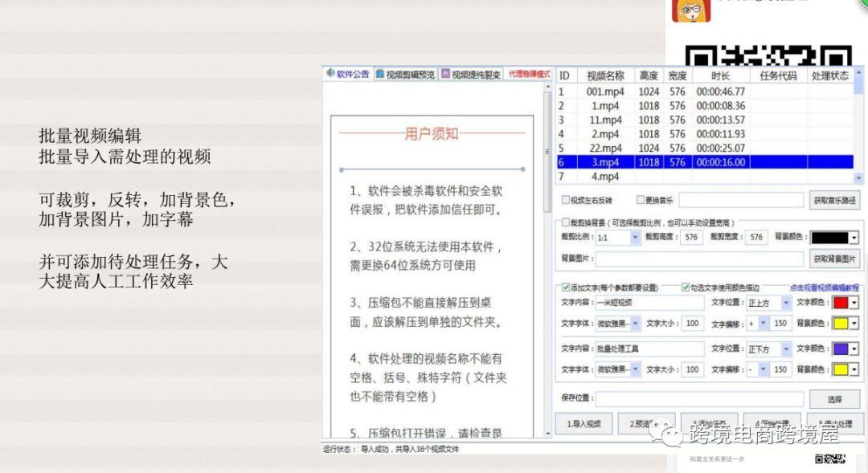Open 文字位置 dropdown showing 正下方
Screen dimensions: 868x473
[785, 349]
